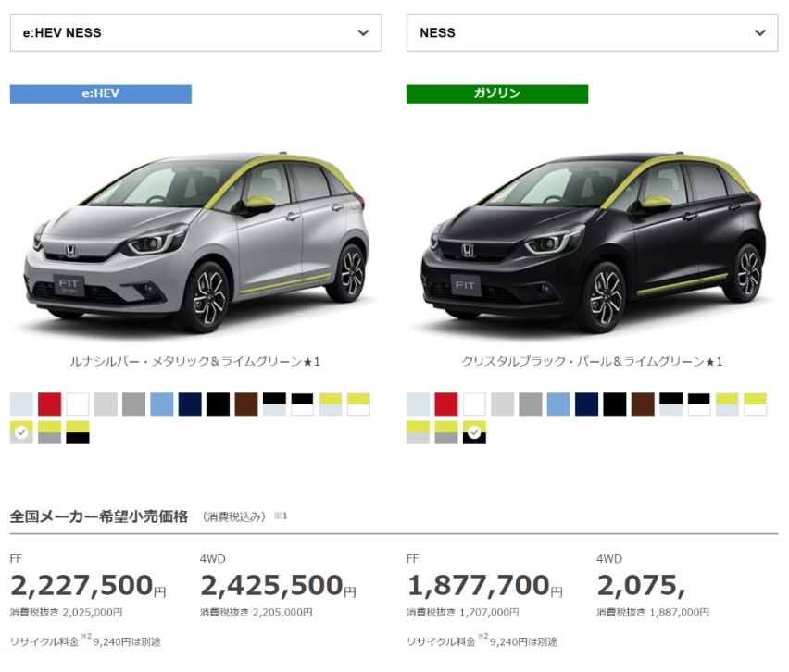
Task: Pick sky blue swatch for gasoline NESS car
Action: coord(558,404)
